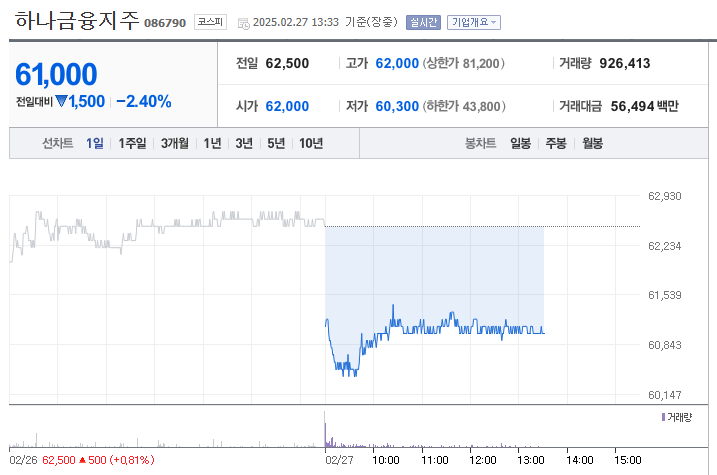Click the 13:00 time axis label

[530, 460]
